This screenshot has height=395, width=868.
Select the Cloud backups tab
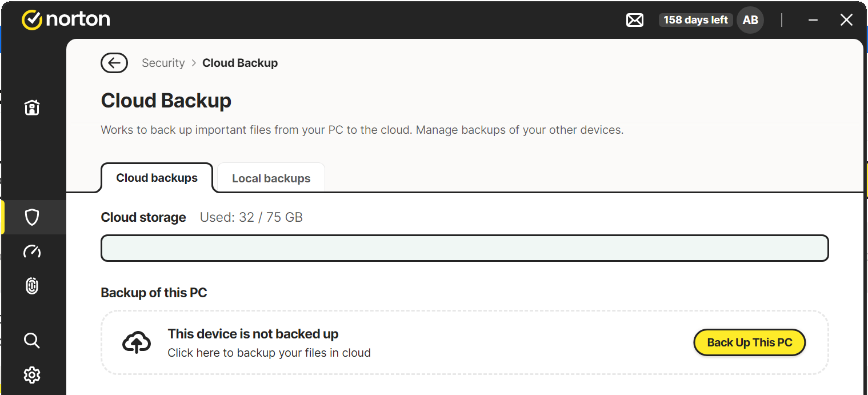[157, 178]
